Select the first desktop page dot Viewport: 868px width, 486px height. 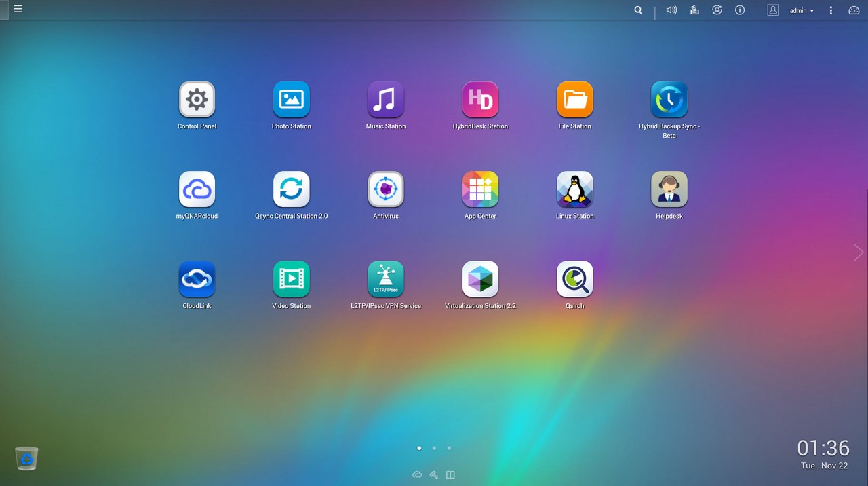419,448
